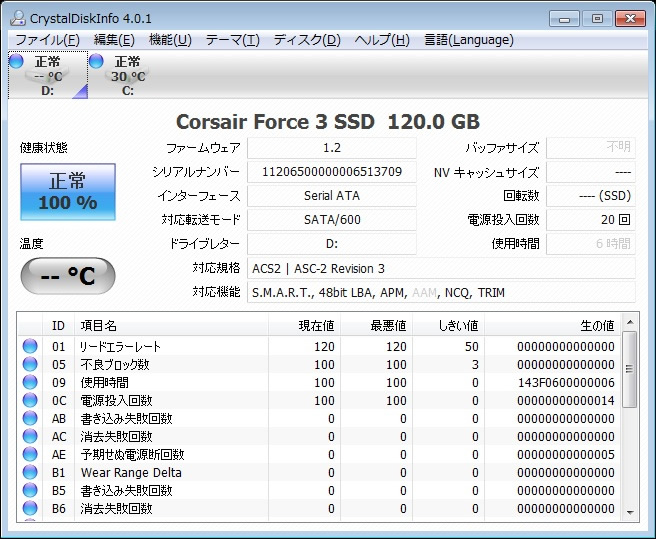Click the シリアルナンバー value field
The width and height of the screenshot is (656, 539).
pos(331,172)
